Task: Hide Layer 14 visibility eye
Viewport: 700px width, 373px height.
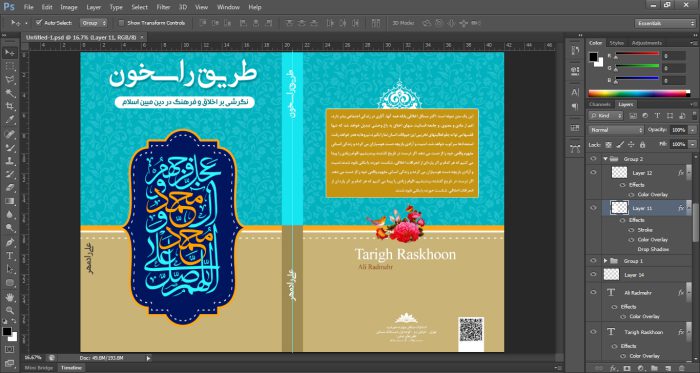Action: (x=593, y=274)
